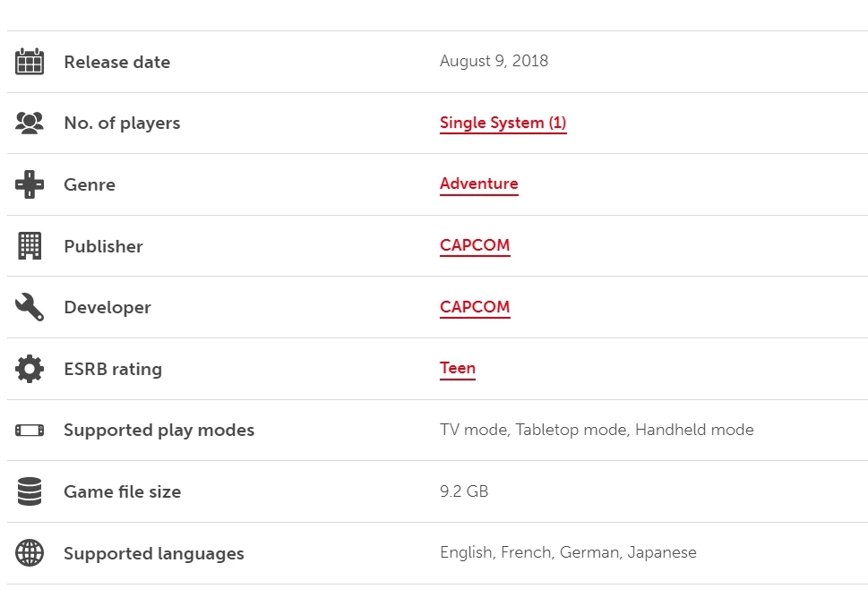Select the August 9, 2018 date text
Image resolution: width=868 pixels, height=606 pixels.
(494, 61)
